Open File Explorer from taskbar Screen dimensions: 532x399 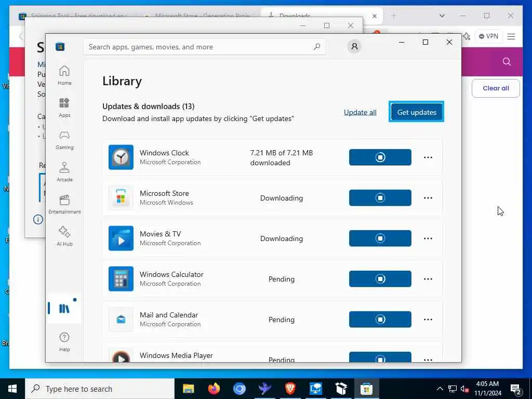click(x=188, y=389)
